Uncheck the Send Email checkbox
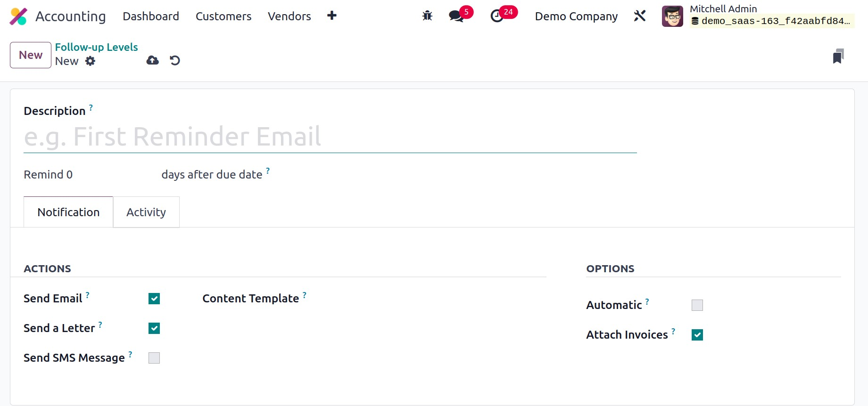868x406 pixels. [154, 299]
